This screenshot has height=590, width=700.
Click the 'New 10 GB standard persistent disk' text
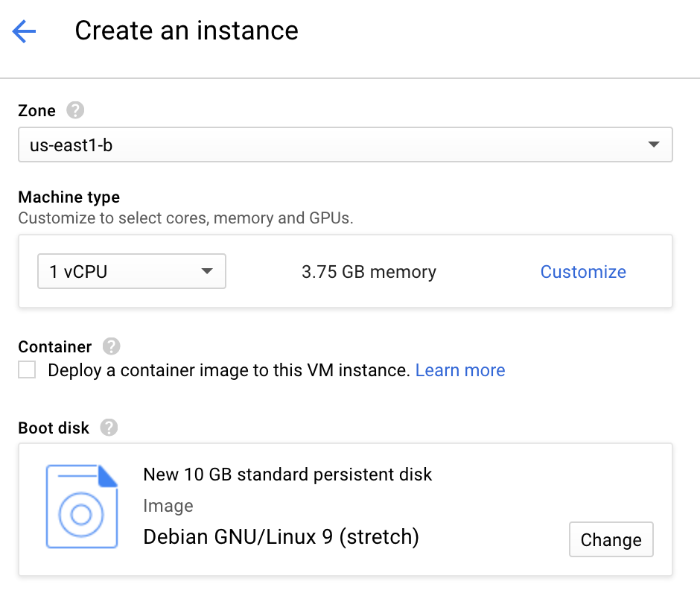pos(287,474)
